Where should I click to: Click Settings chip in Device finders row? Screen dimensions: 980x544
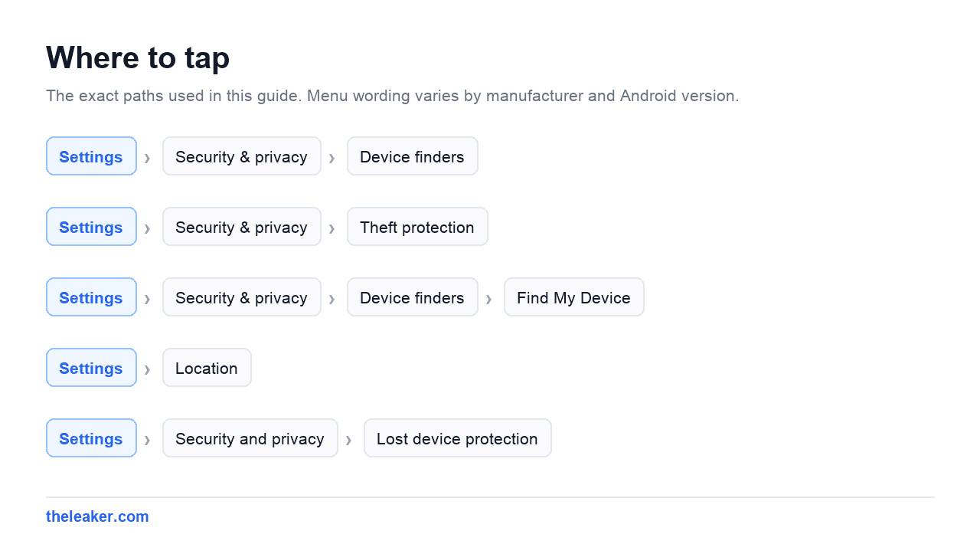91,156
